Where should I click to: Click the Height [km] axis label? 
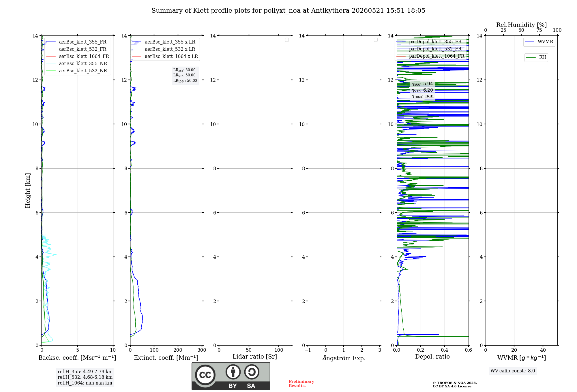[x=28, y=191]
